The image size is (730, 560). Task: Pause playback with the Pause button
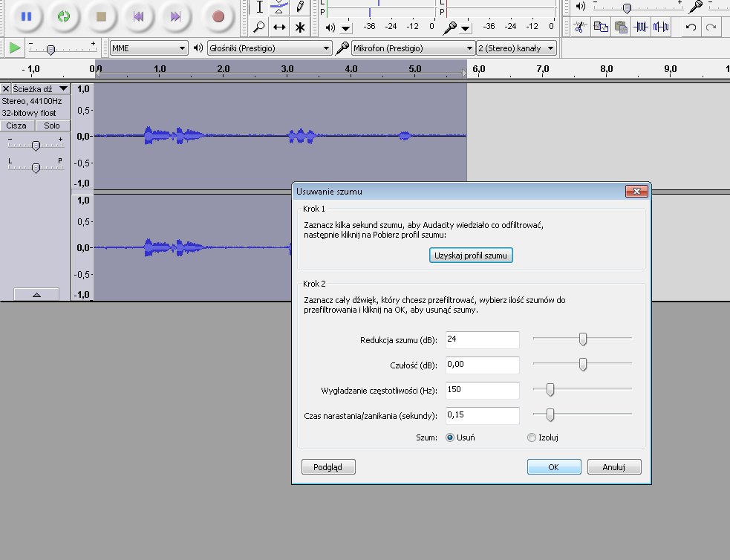26,16
